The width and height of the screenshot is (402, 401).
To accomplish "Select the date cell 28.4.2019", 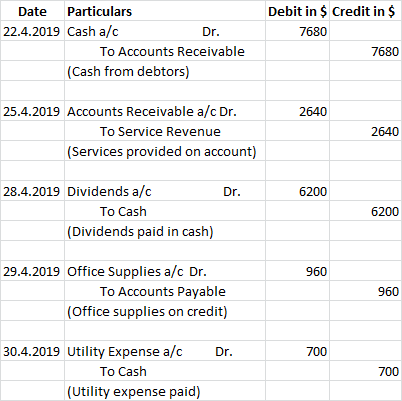I will [x=32, y=191].
